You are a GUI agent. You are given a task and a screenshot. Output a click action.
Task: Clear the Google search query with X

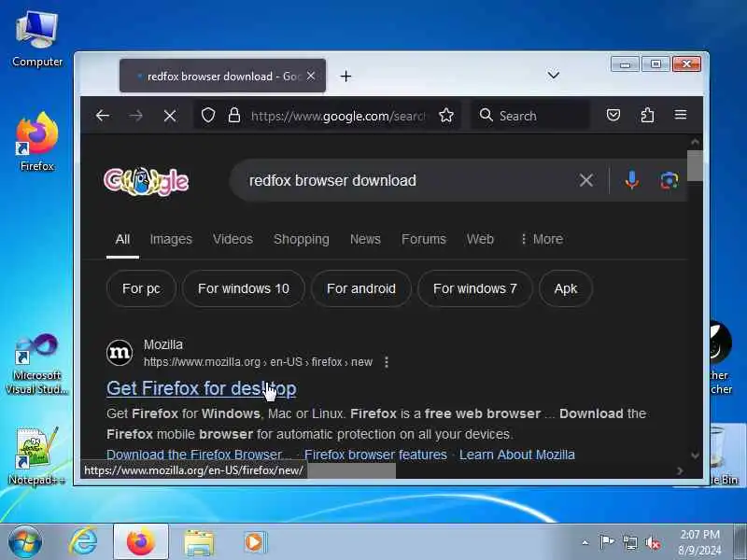coord(586,180)
